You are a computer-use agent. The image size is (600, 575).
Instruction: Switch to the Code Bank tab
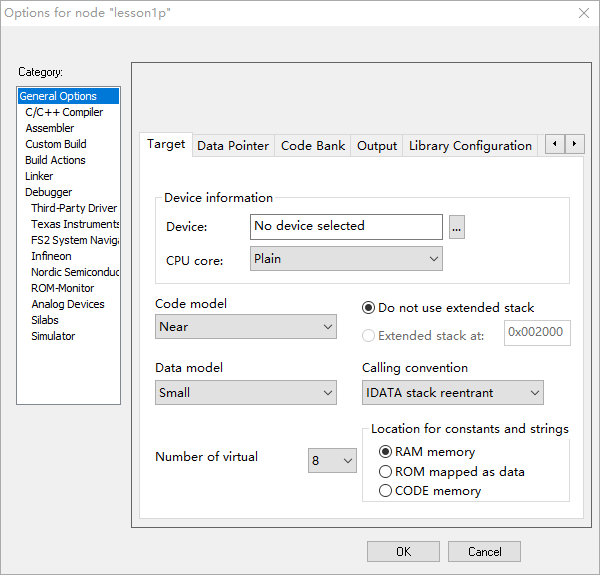tap(313, 146)
